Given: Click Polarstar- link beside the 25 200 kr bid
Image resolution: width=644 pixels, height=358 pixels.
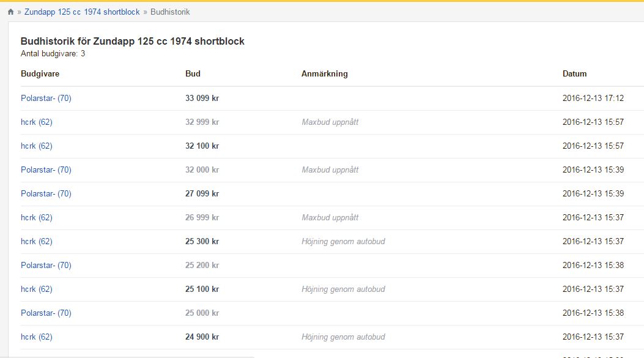Looking at the screenshot, I should (46, 265).
